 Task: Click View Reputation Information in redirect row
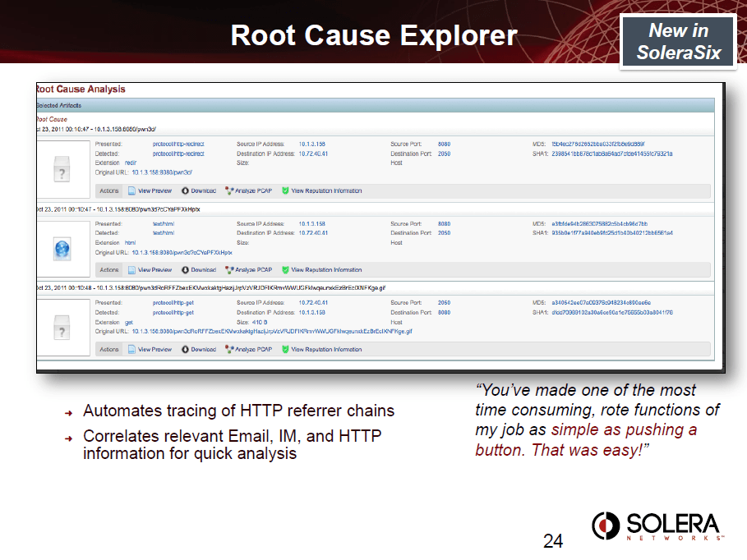pos(326,191)
